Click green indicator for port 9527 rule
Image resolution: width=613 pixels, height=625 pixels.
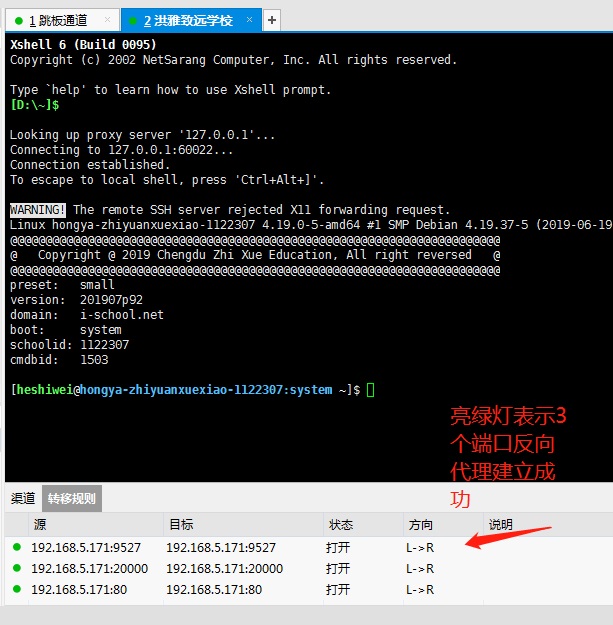pyautogui.click(x=16, y=547)
